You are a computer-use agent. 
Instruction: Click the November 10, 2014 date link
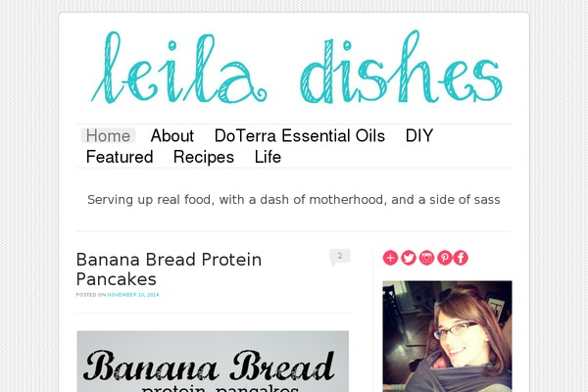(x=133, y=295)
